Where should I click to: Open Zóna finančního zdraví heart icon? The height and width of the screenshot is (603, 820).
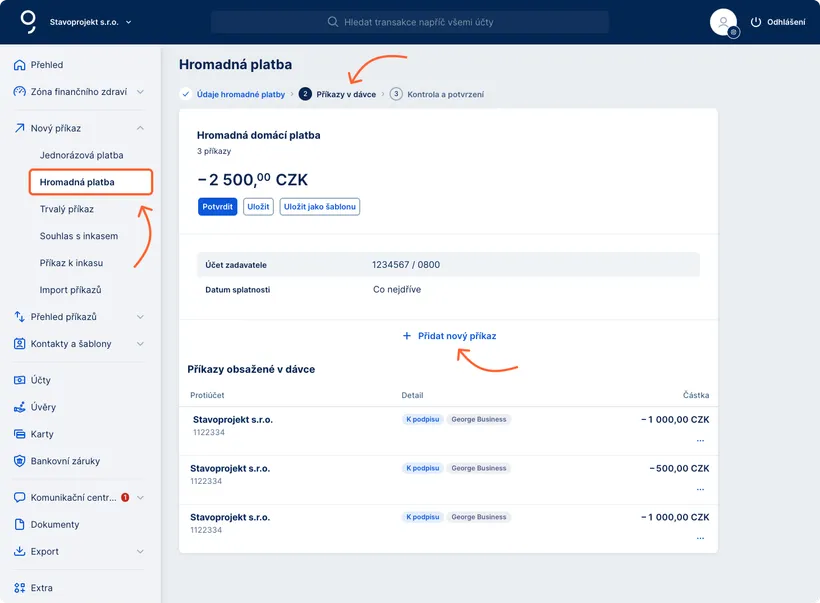click(x=18, y=91)
